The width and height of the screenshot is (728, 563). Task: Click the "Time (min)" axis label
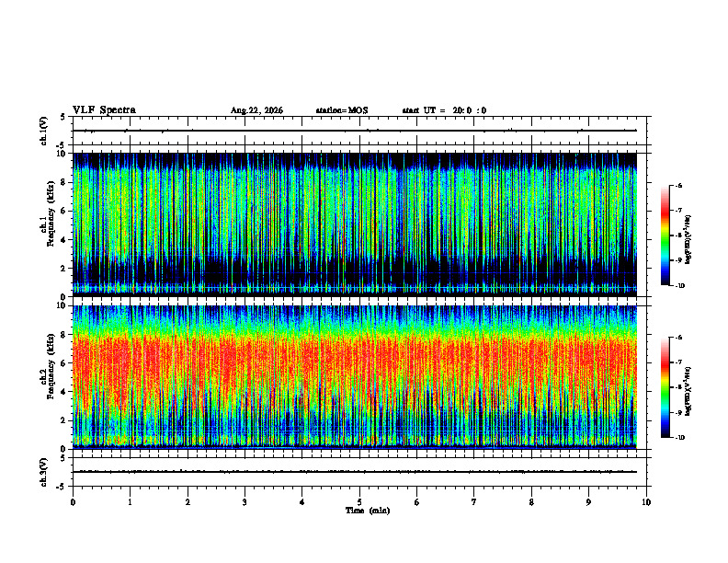368,511
